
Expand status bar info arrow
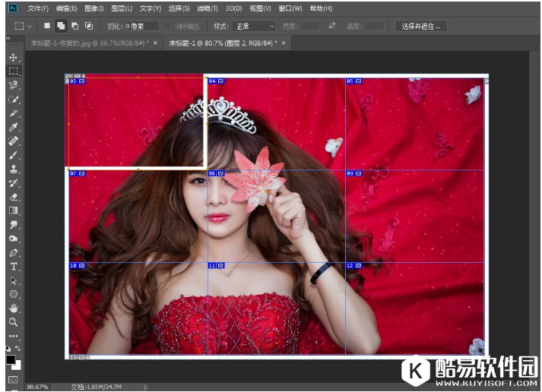[x=145, y=387]
